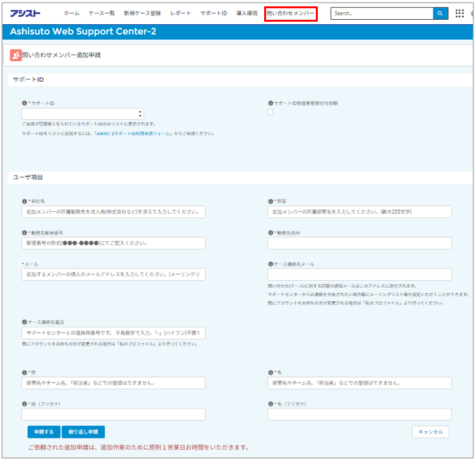The height and width of the screenshot is (462, 476).
Task: Click the info icon beside 会社名 label
Action: point(24,201)
